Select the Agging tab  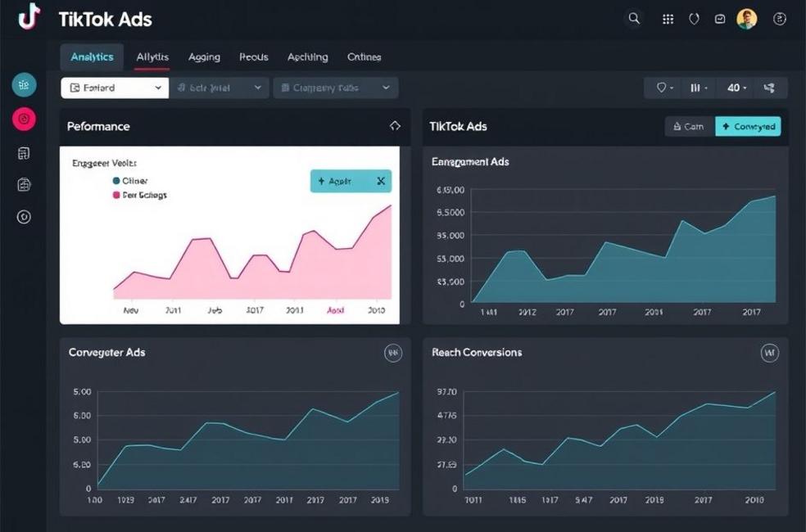point(204,56)
